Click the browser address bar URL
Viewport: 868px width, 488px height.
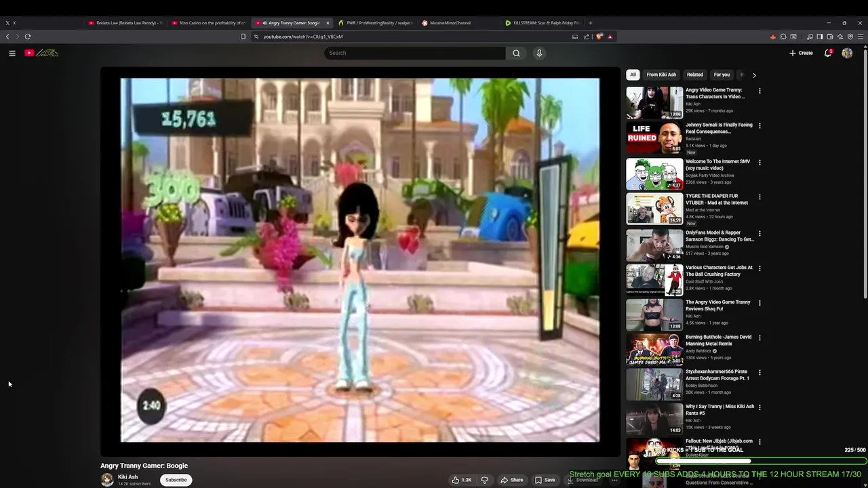(303, 37)
